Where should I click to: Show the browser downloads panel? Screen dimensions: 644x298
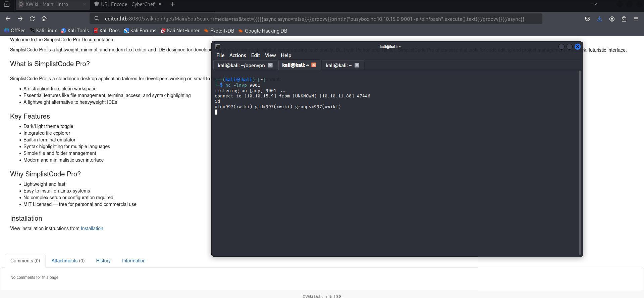pos(600,19)
